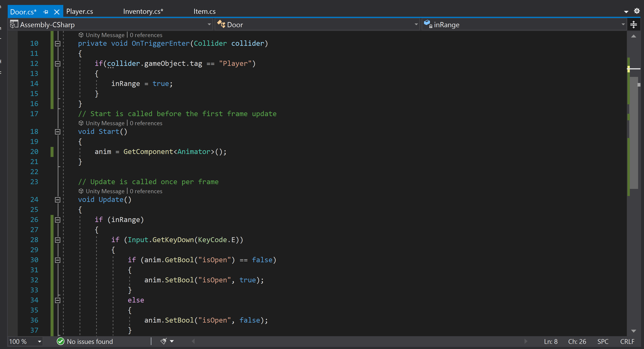Click the green check health indicator icon
The image size is (644, 349).
61,342
